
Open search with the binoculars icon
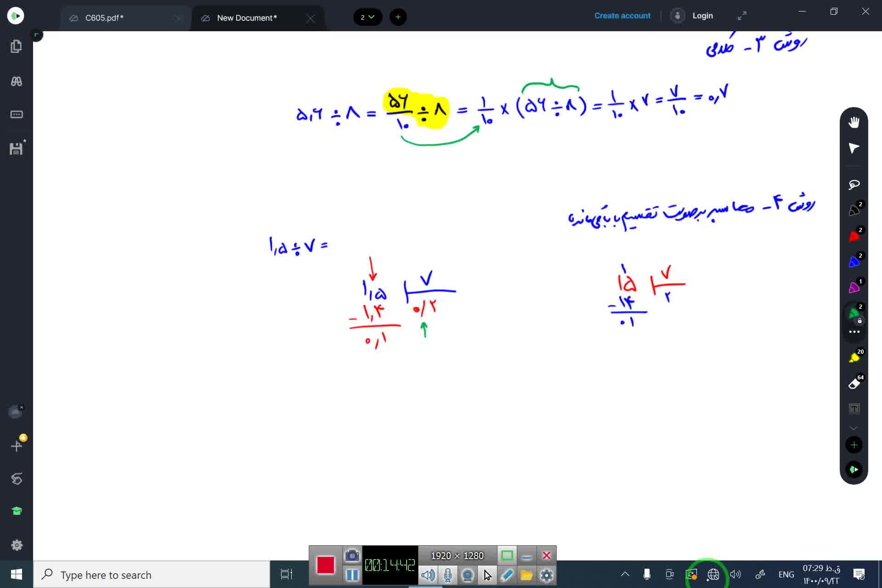tap(17, 81)
